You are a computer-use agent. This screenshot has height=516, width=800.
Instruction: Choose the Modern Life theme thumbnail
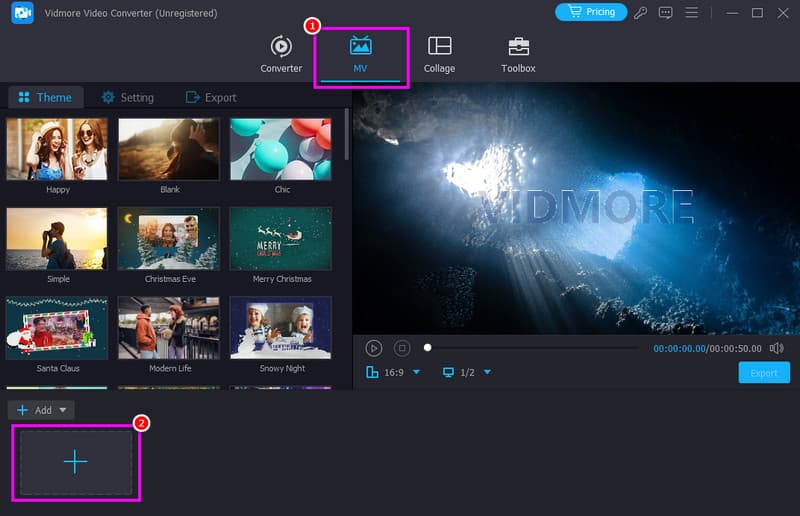pos(169,328)
